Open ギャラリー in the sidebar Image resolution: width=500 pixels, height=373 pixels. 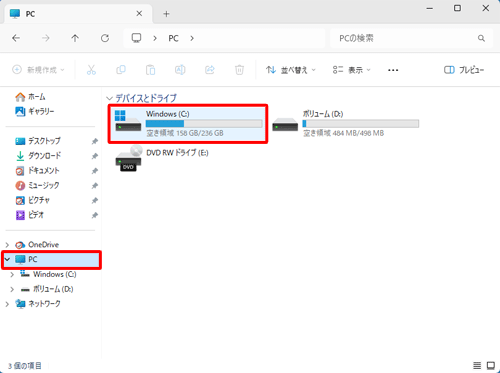(x=35, y=111)
